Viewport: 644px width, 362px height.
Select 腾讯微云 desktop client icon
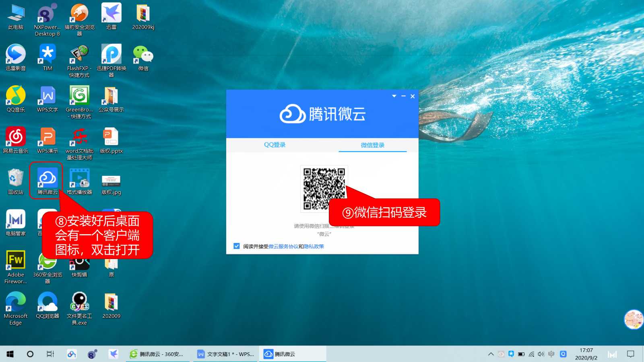[x=47, y=181]
